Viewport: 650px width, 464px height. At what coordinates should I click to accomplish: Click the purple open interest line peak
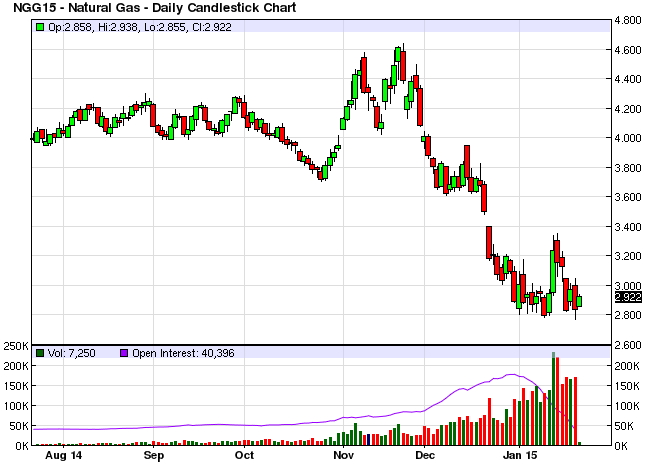click(x=512, y=374)
